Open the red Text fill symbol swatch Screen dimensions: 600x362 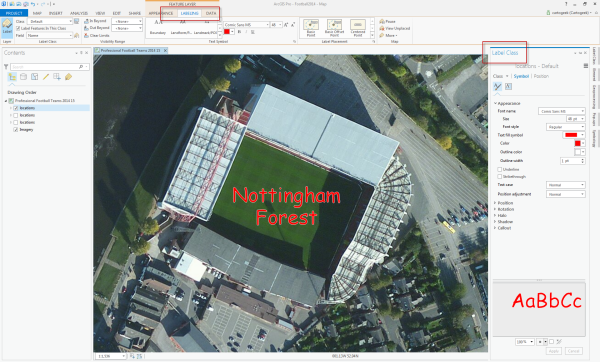(x=574, y=135)
